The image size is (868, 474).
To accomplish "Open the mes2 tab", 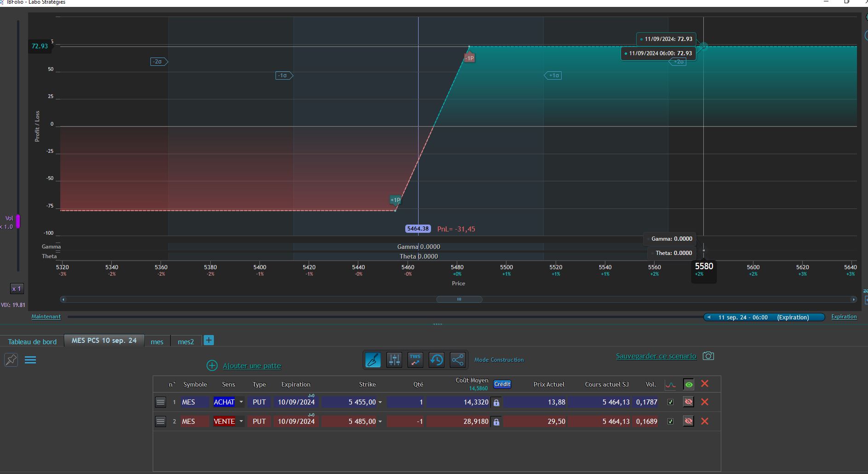I will (186, 341).
